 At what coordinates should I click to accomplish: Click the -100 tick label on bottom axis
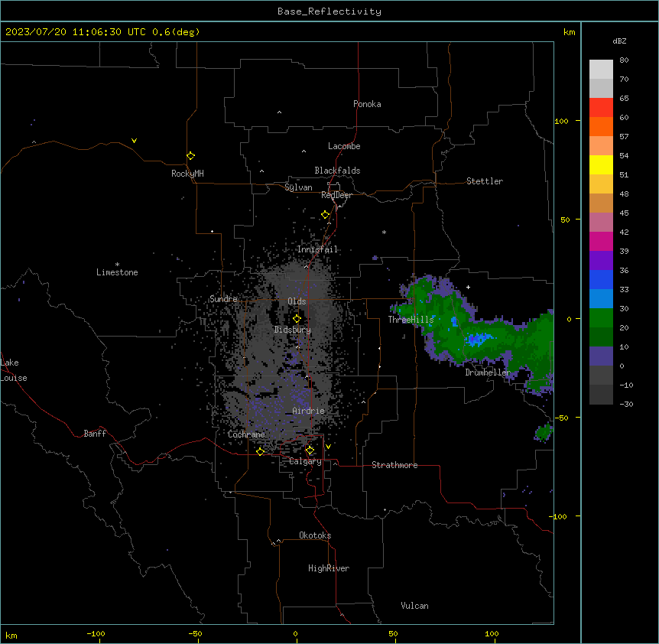[96, 633]
